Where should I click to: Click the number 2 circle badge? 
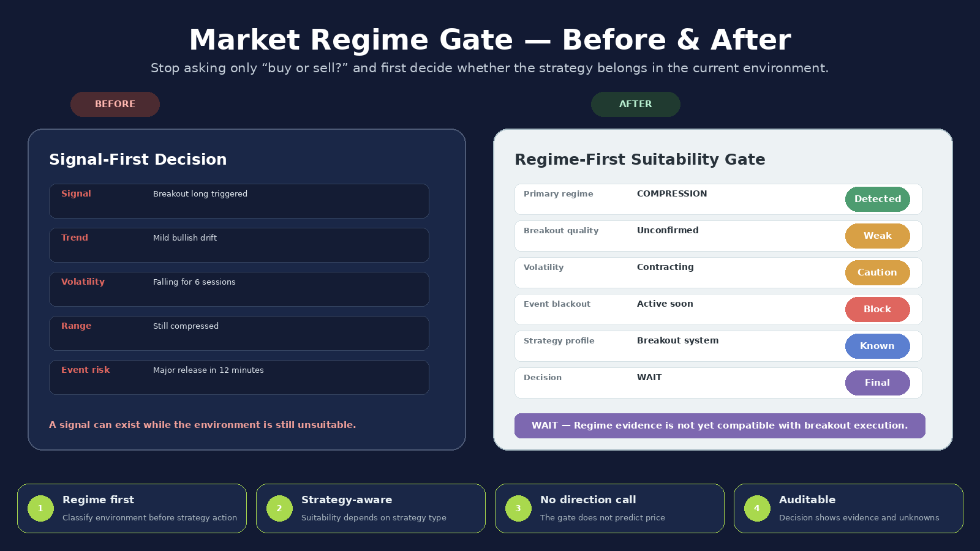[x=279, y=509]
